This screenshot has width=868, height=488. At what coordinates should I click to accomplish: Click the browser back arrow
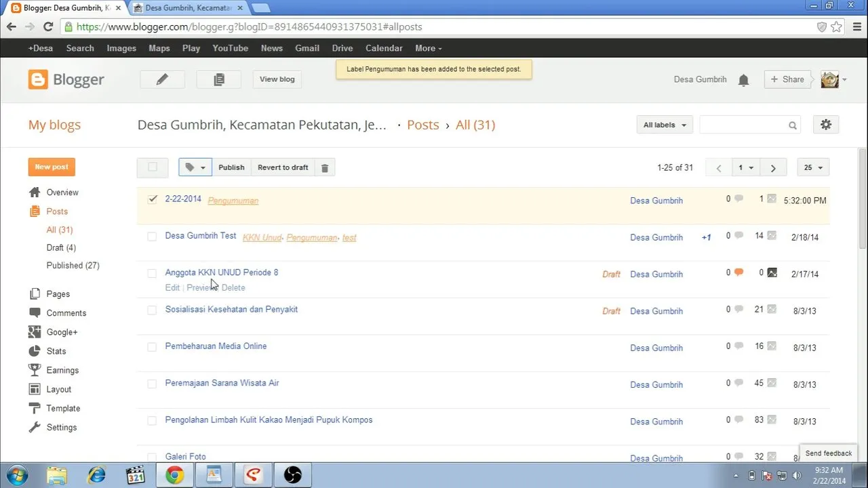12,27
